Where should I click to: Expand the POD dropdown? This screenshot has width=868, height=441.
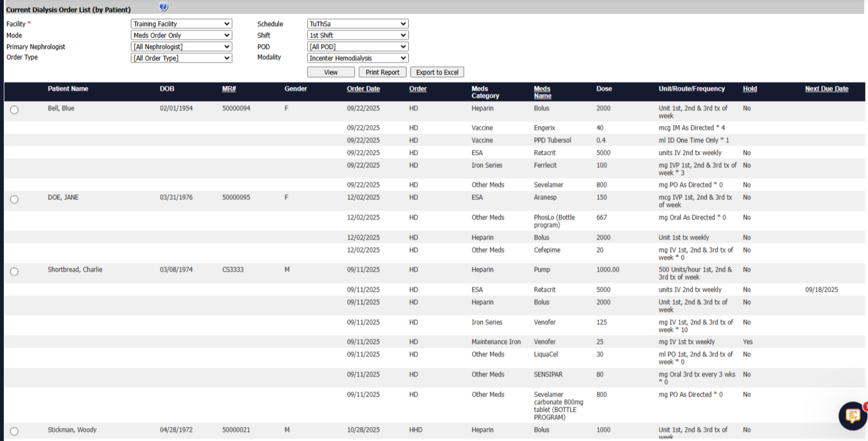pyautogui.click(x=358, y=47)
